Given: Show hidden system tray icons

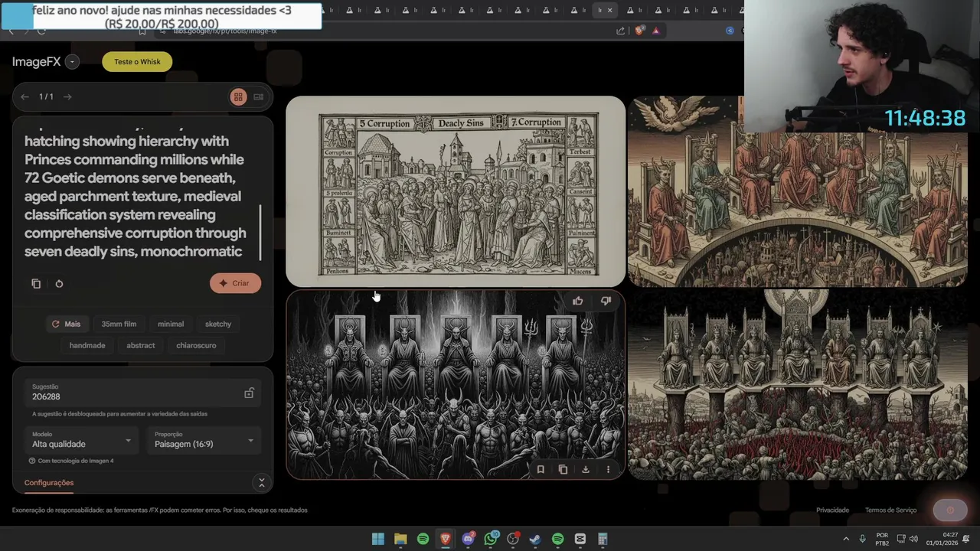Looking at the screenshot, I should click(x=846, y=539).
